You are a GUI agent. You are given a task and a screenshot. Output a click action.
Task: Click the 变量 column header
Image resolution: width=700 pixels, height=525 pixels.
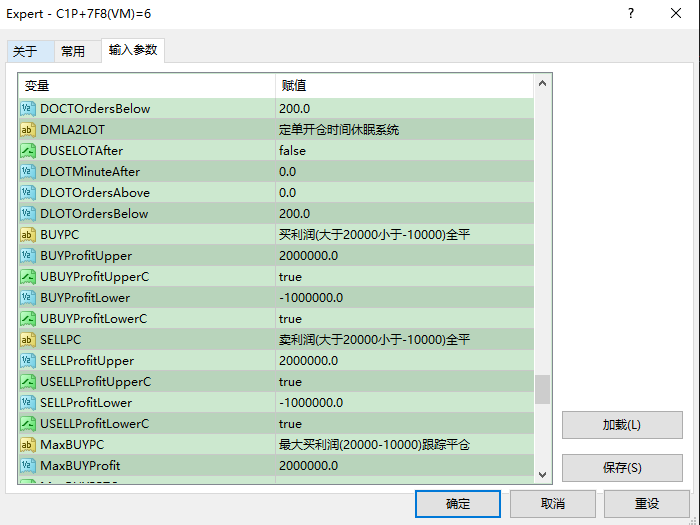tap(147, 85)
